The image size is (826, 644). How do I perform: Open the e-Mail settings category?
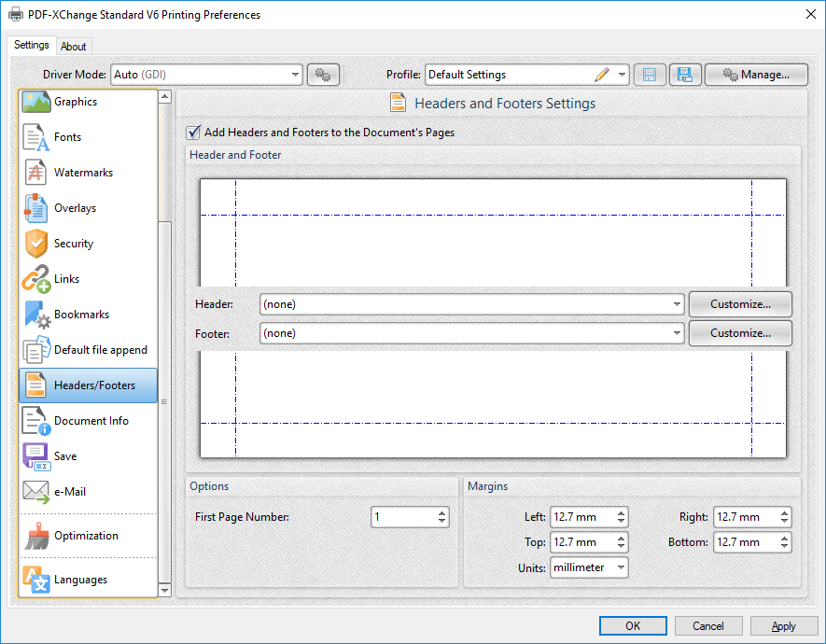coord(88,492)
